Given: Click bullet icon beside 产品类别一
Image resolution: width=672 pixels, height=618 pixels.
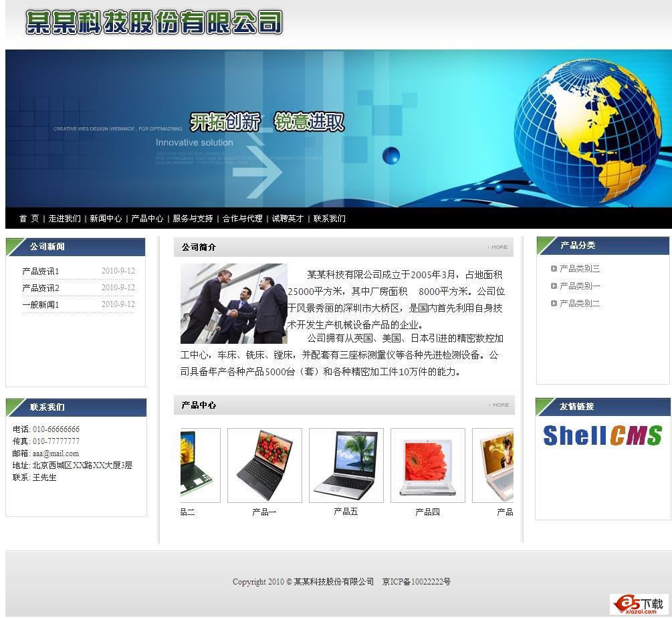Looking at the screenshot, I should [x=554, y=286].
